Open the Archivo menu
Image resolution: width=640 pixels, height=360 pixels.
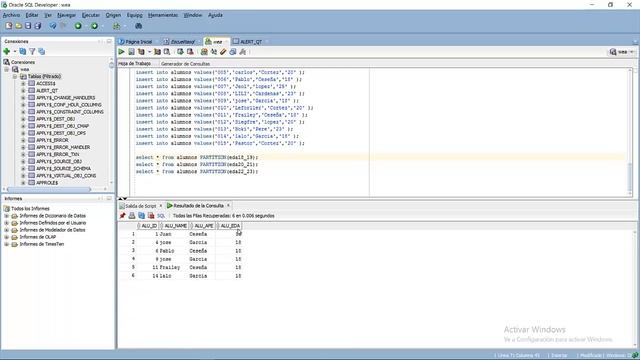pos(11,15)
